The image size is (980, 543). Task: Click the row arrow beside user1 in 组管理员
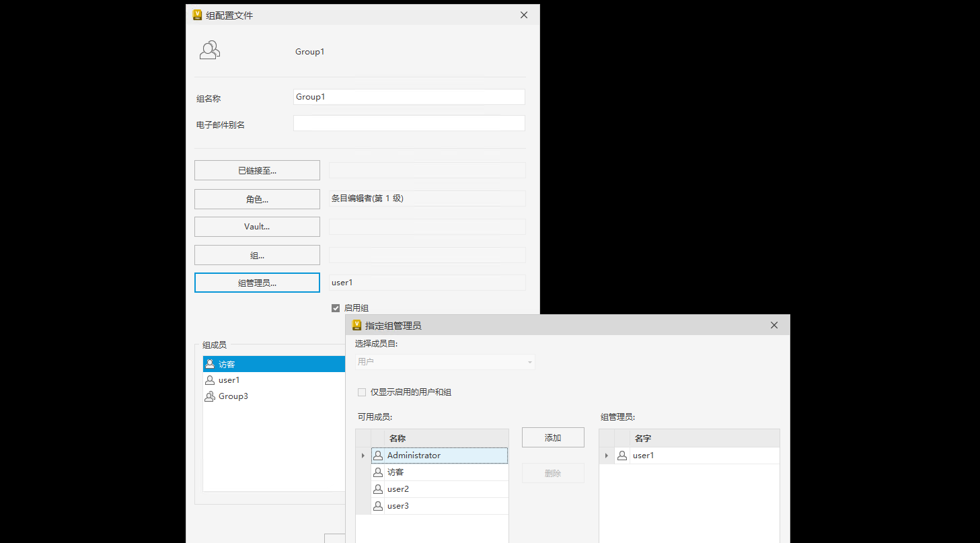(x=607, y=456)
